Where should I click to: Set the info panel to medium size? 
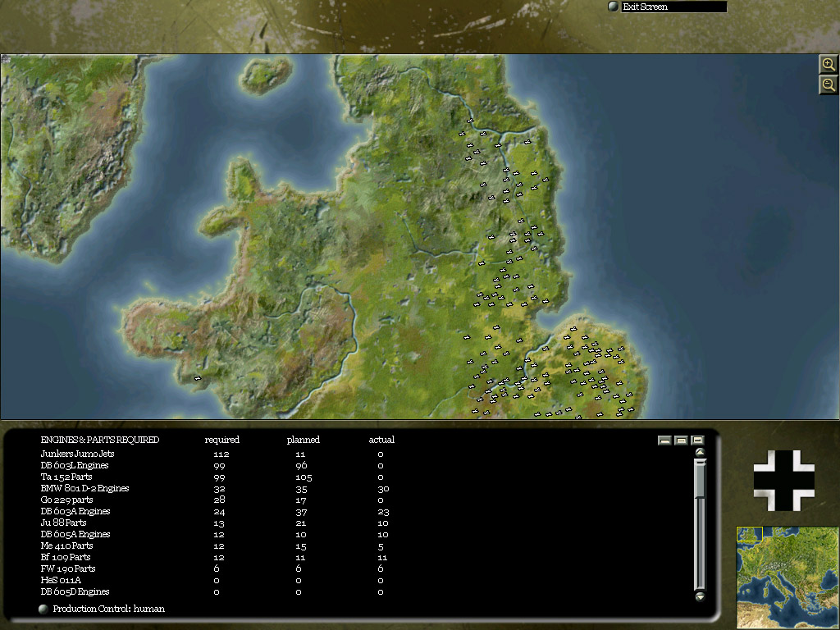tap(681, 441)
